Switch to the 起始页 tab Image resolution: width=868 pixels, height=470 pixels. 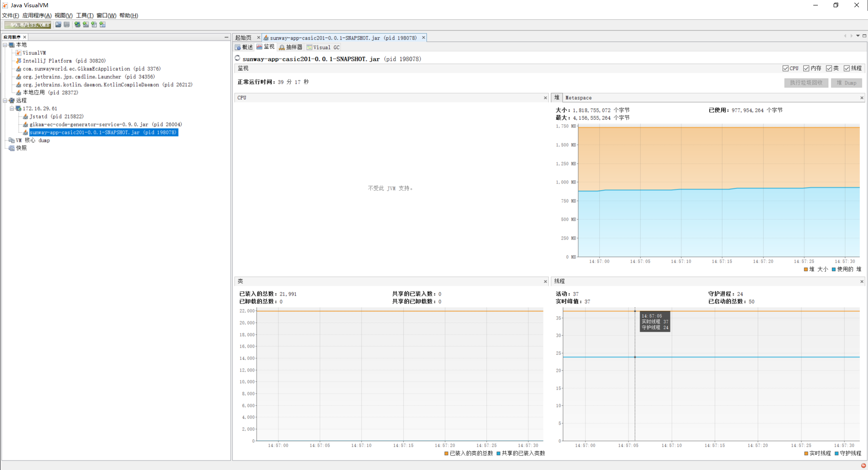(x=244, y=38)
